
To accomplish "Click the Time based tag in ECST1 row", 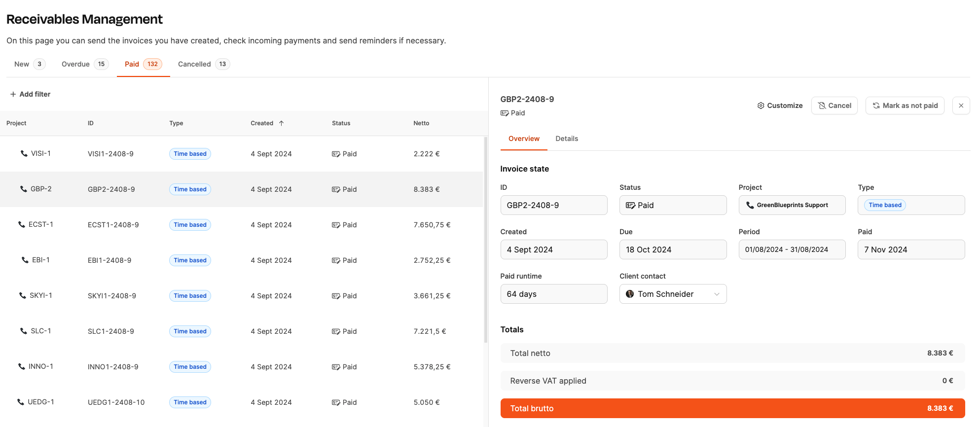I will [x=190, y=225].
